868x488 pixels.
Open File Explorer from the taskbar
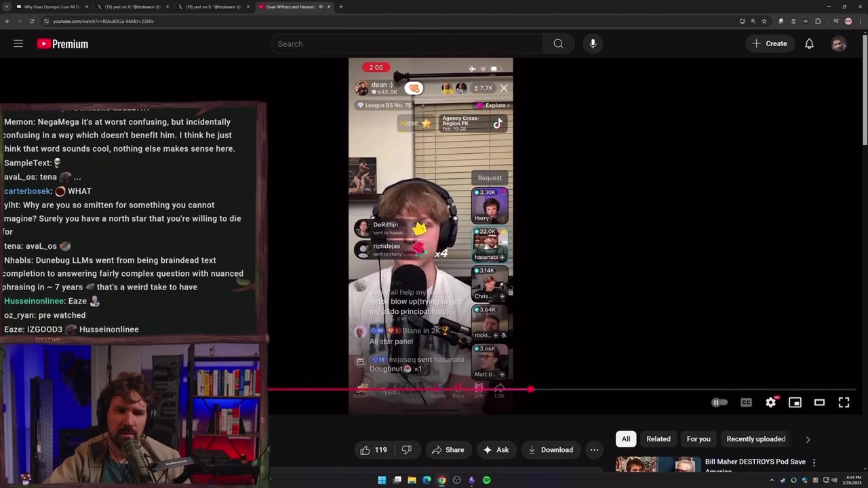click(x=412, y=481)
